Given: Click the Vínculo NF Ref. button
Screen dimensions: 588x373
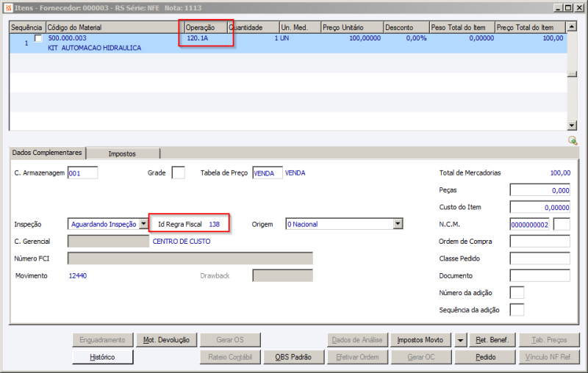Looking at the screenshot, I should click(549, 357).
